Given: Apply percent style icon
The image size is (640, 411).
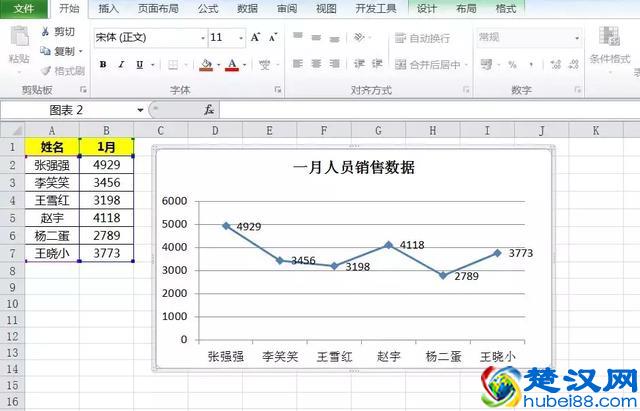Looking at the screenshot, I should click(x=512, y=64).
